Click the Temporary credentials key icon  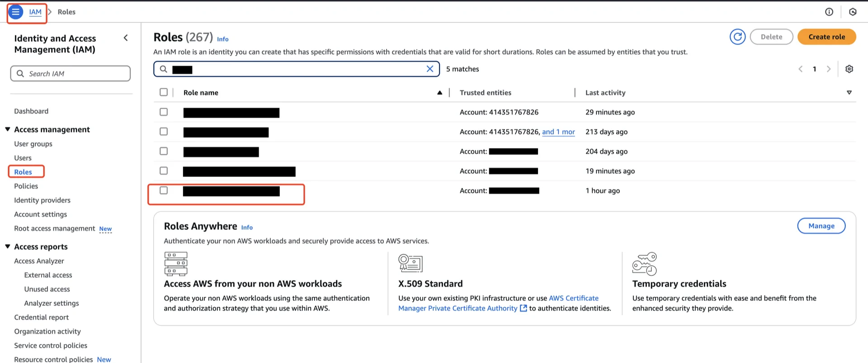645,264
